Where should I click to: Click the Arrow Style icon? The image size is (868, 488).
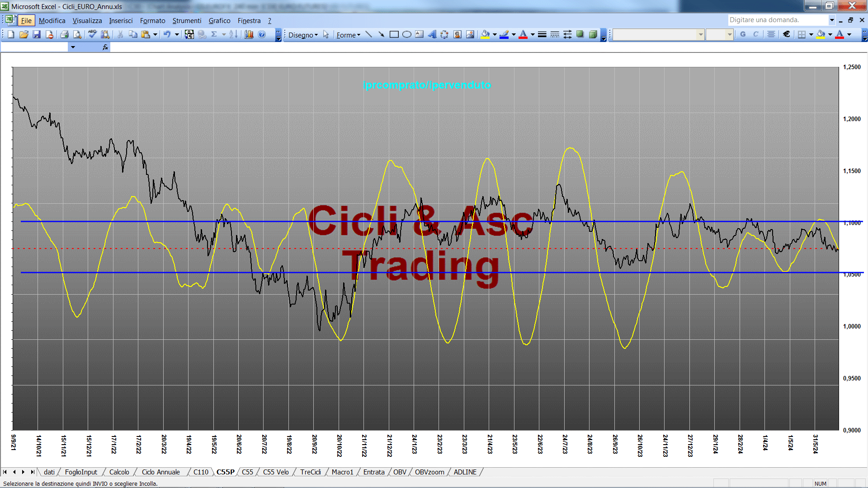(x=567, y=35)
